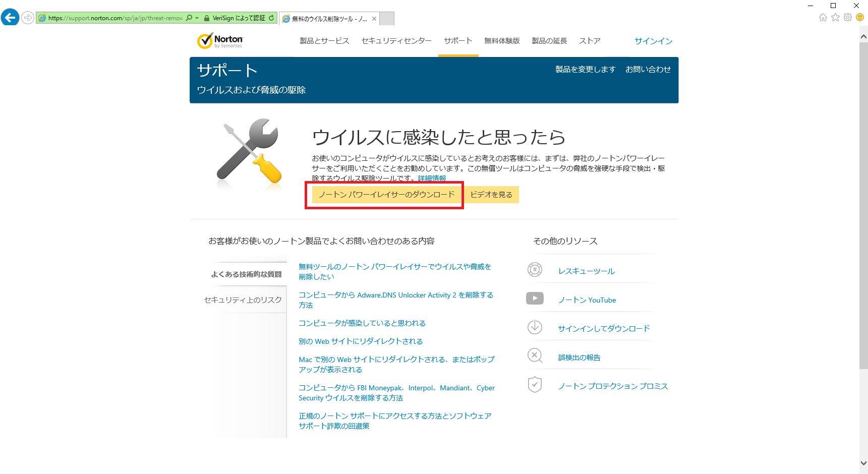Select the よくある技術的な質問 tab
The image size is (868, 474).
[x=247, y=274]
